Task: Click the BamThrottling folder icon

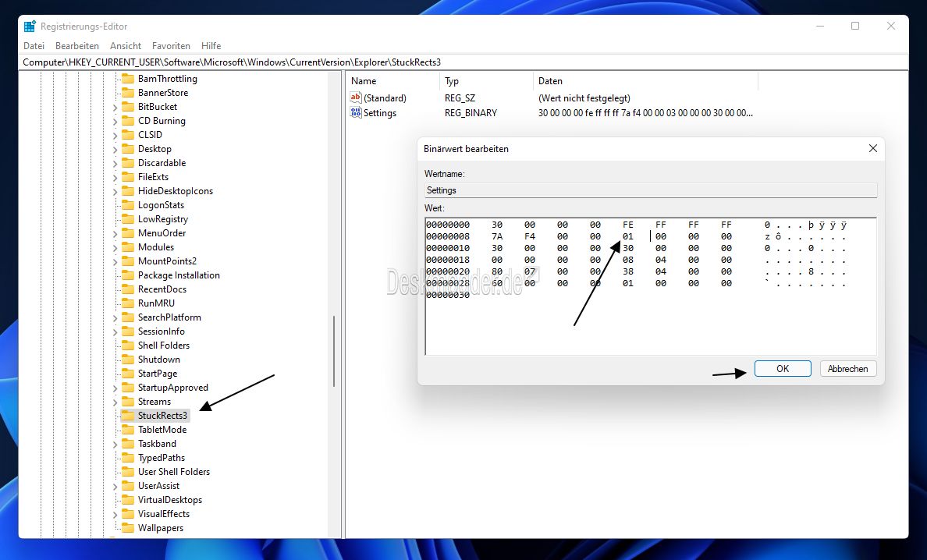Action: (x=128, y=79)
